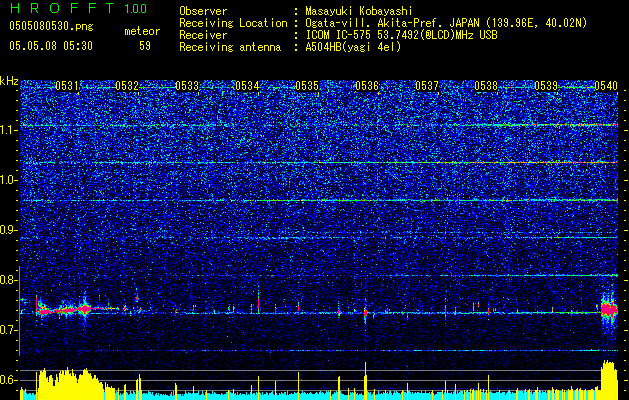Click the 0533 time marker
Viewport: 629px width, 400px height.
pyautogui.click(x=187, y=86)
